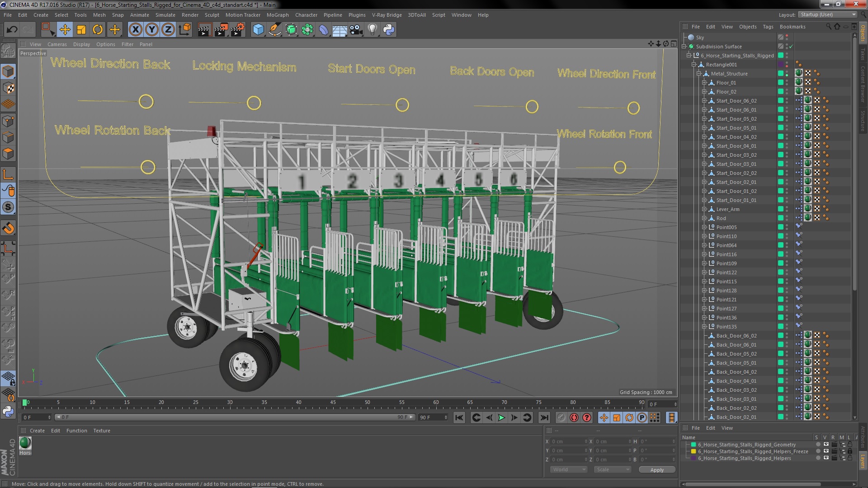Open the Scale mode dropdown
The width and height of the screenshot is (868, 488).
612,469
